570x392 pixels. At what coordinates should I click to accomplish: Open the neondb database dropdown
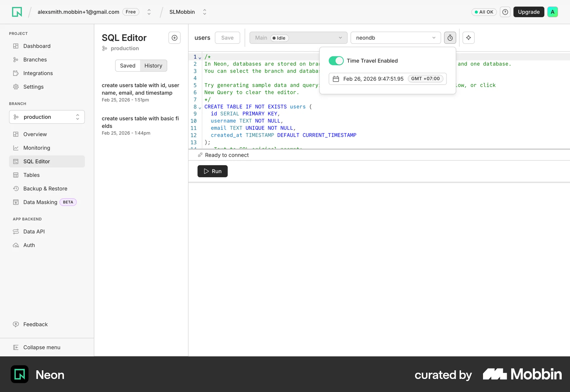(x=395, y=38)
